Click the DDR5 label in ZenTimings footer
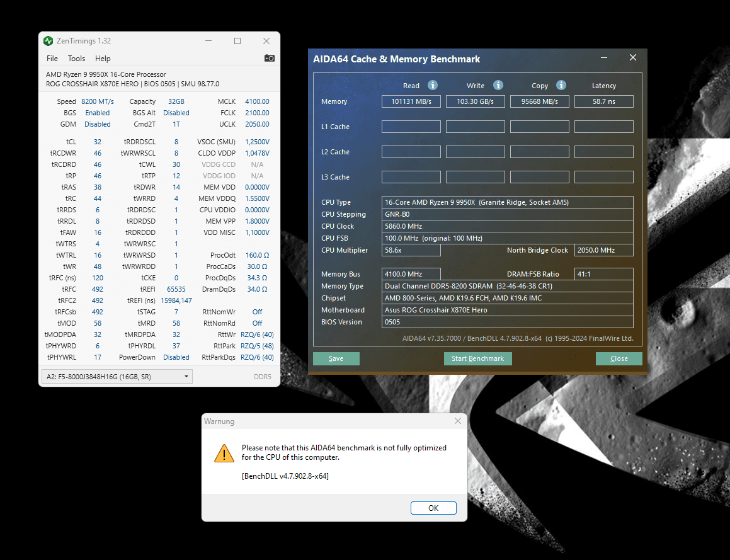This screenshot has width=730, height=560. pyautogui.click(x=263, y=377)
